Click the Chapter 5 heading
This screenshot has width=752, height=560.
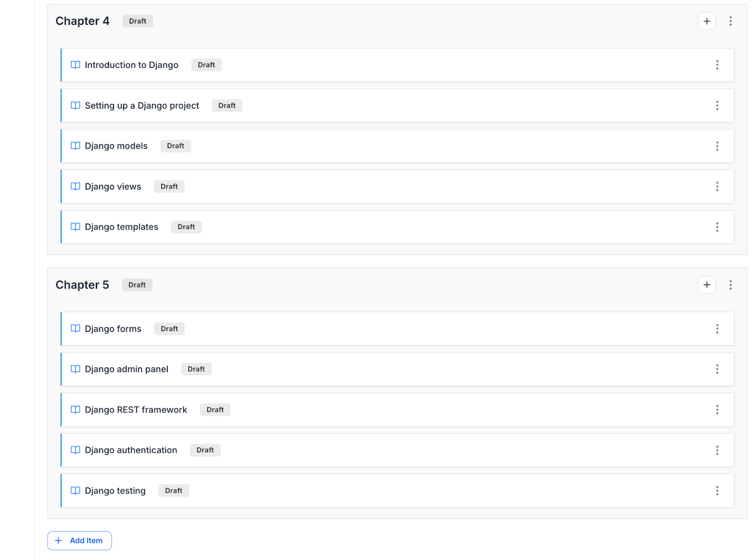coord(82,285)
